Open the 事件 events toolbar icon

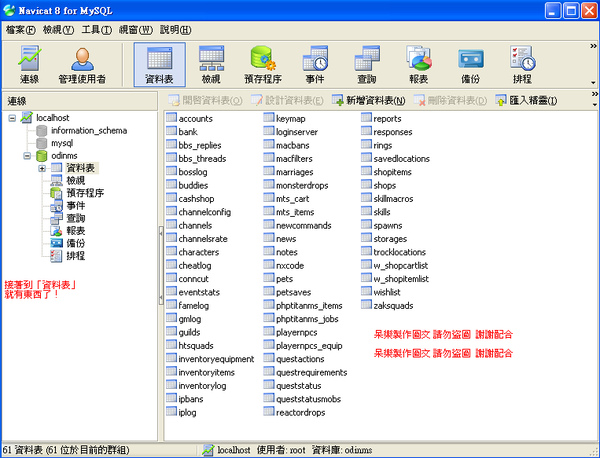(x=315, y=64)
